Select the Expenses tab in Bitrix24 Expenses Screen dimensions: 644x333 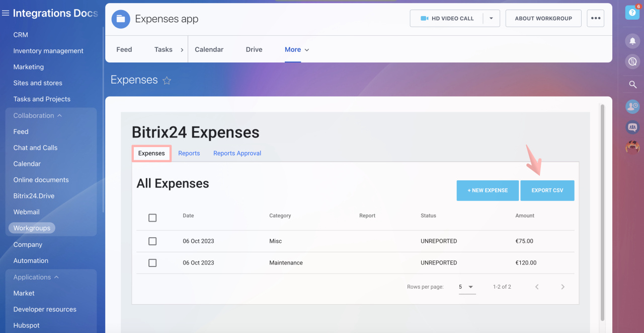click(151, 153)
